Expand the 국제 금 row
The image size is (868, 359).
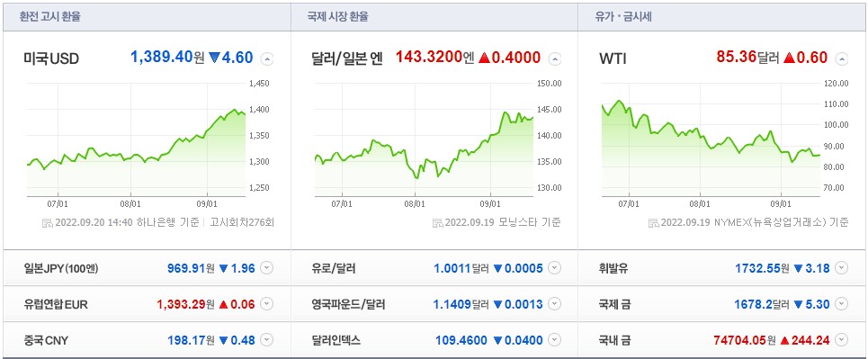point(841,303)
